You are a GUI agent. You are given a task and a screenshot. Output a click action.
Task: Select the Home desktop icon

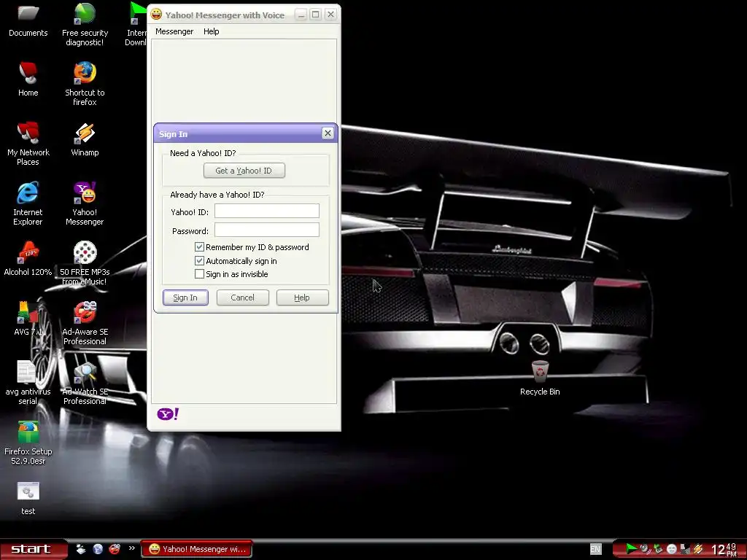(x=28, y=79)
